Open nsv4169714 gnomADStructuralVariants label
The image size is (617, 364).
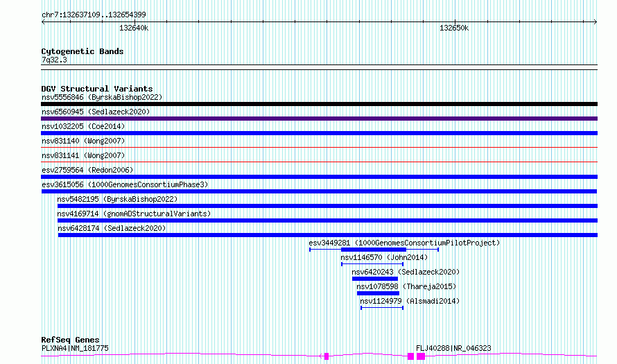(x=134, y=214)
